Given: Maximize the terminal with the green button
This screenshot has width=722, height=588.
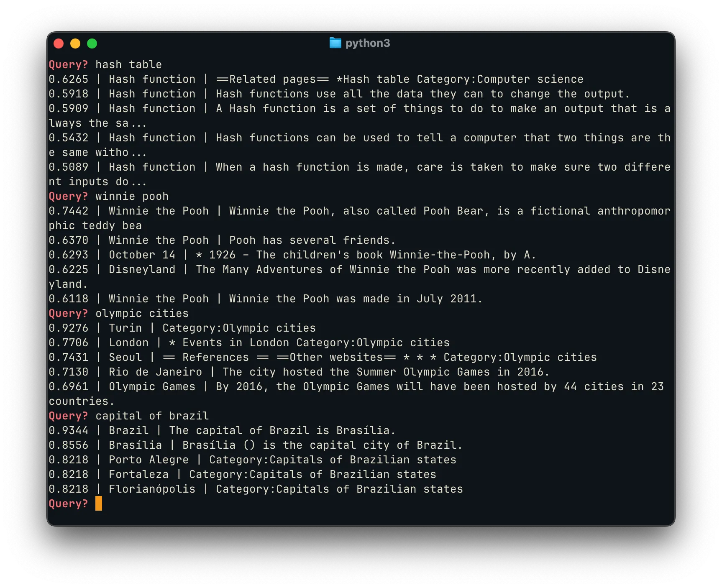Looking at the screenshot, I should (92, 43).
